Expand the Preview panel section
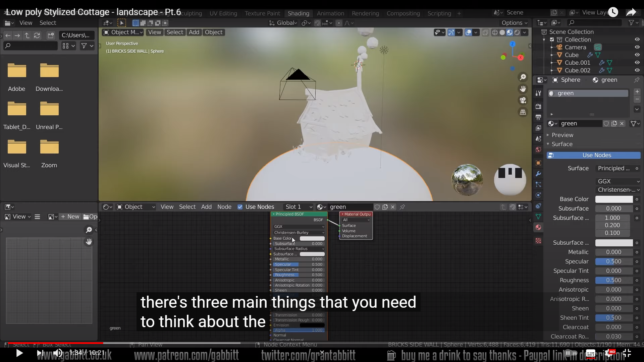 tap(562, 135)
